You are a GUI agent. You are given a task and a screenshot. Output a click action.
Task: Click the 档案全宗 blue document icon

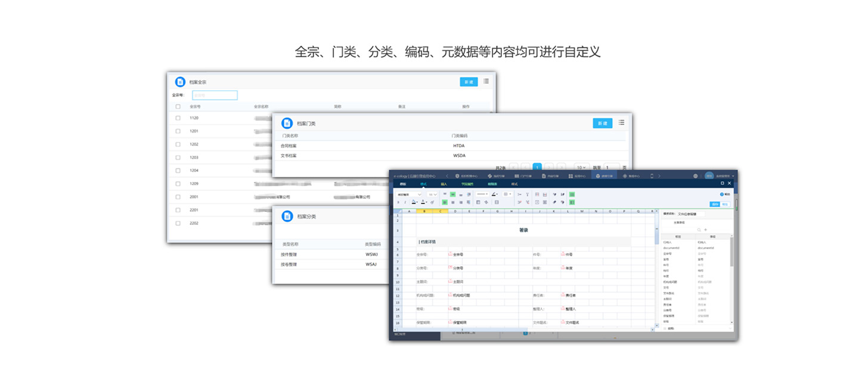[x=180, y=82]
